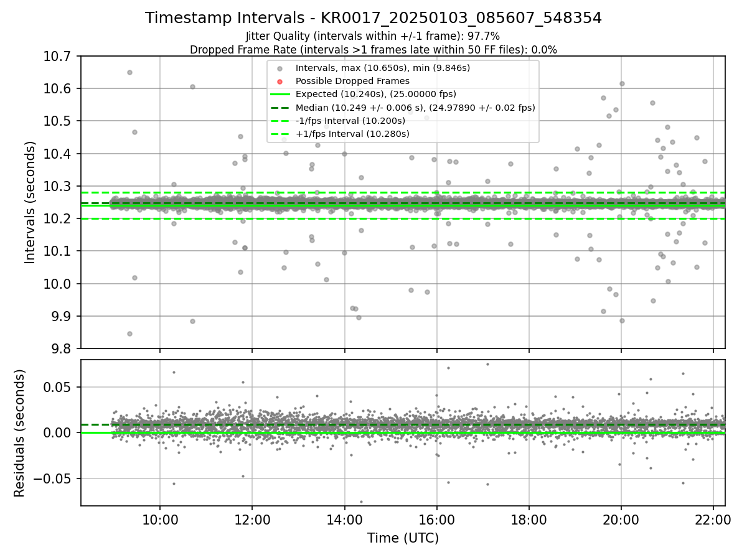Click the outlier point at 20:00 near 10.62 s
The height and width of the screenshot is (560, 747).
(622, 83)
